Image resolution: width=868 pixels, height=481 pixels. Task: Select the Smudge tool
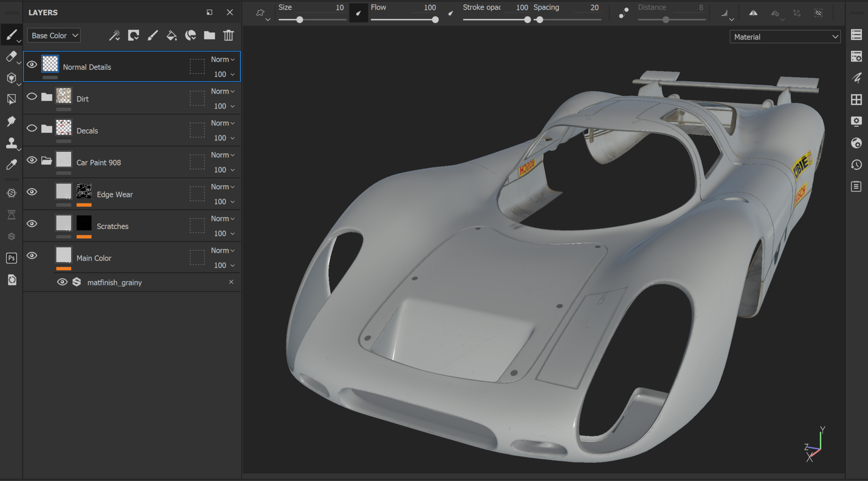coord(11,121)
